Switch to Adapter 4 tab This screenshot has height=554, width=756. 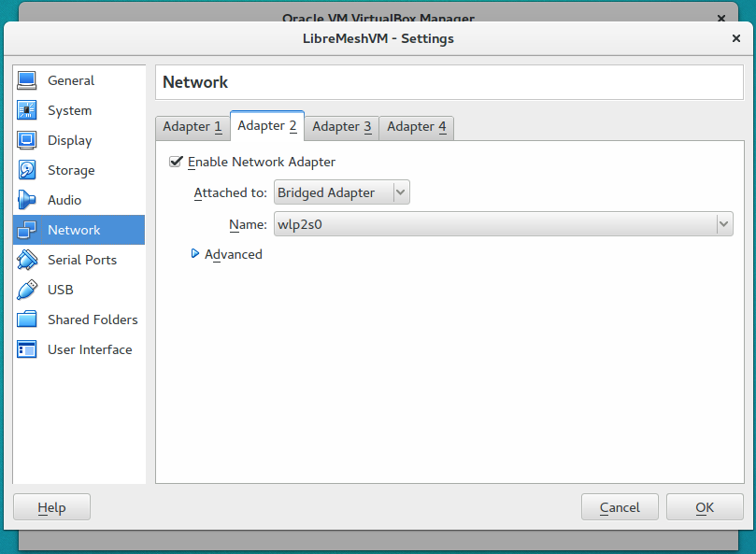pyautogui.click(x=417, y=127)
